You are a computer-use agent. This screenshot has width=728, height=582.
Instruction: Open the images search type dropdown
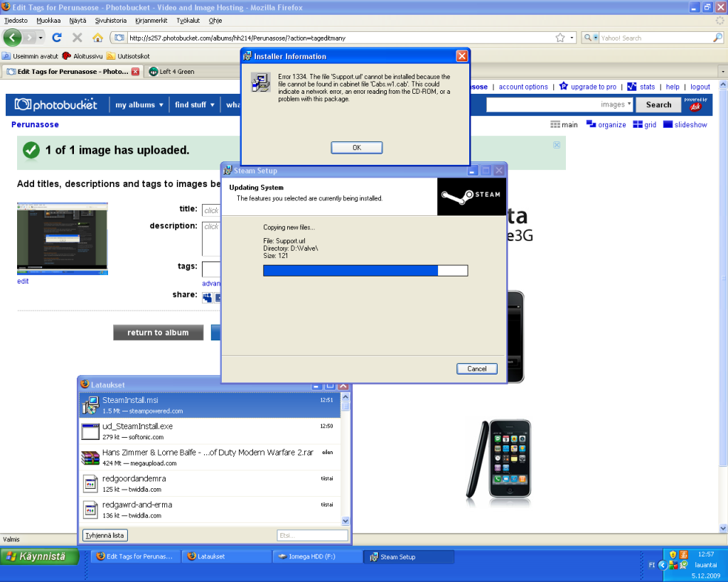tap(616, 104)
